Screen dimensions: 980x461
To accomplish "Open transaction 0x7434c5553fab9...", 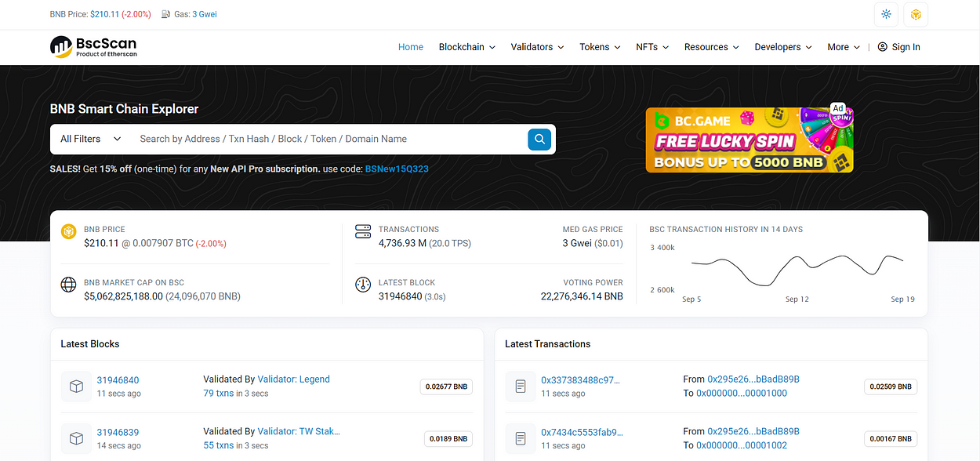I will coord(582,432).
